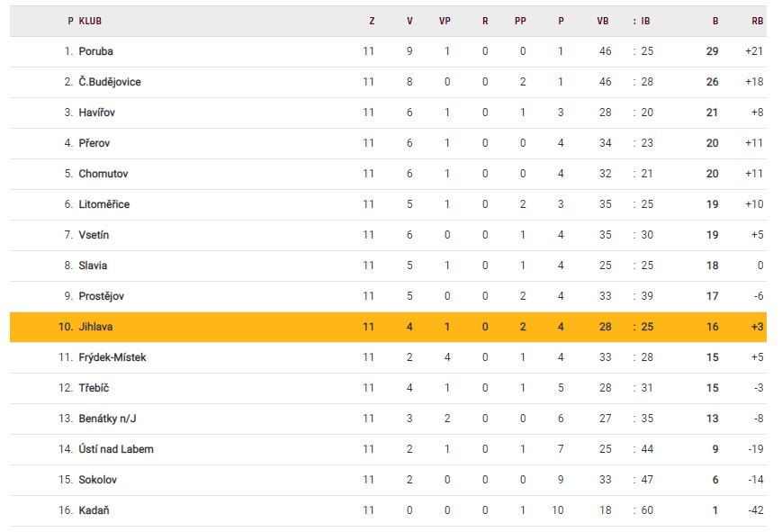Select the Vsetín club row name
The image size is (782, 532).
point(94,235)
